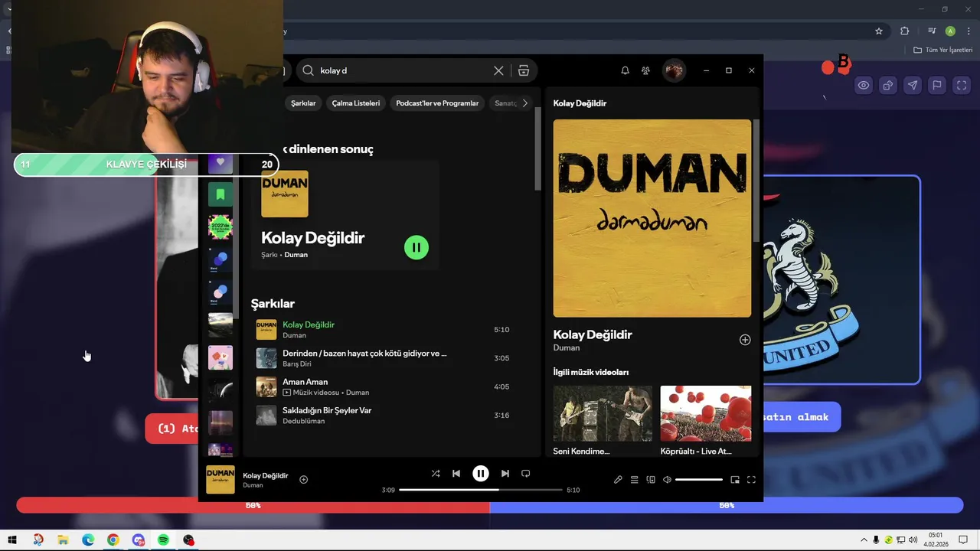The height and width of the screenshot is (551, 980).
Task: Click fullscreen button on game page
Action: pos(962,85)
